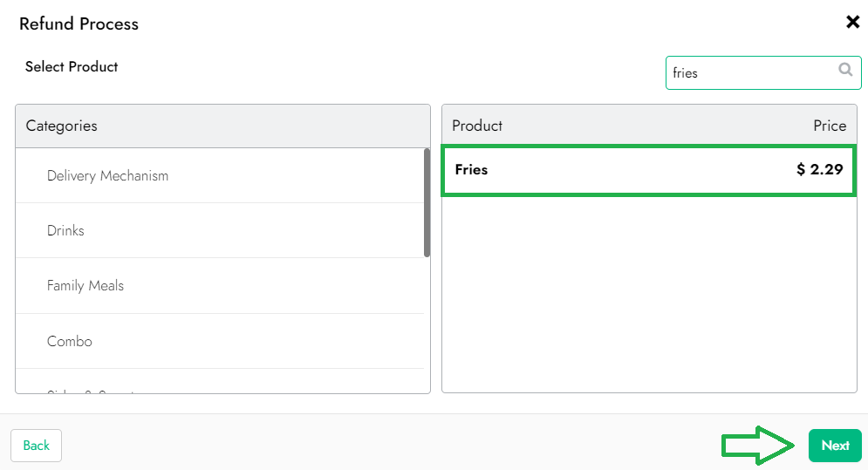Click the $ 2.29 price of Fries

point(819,170)
